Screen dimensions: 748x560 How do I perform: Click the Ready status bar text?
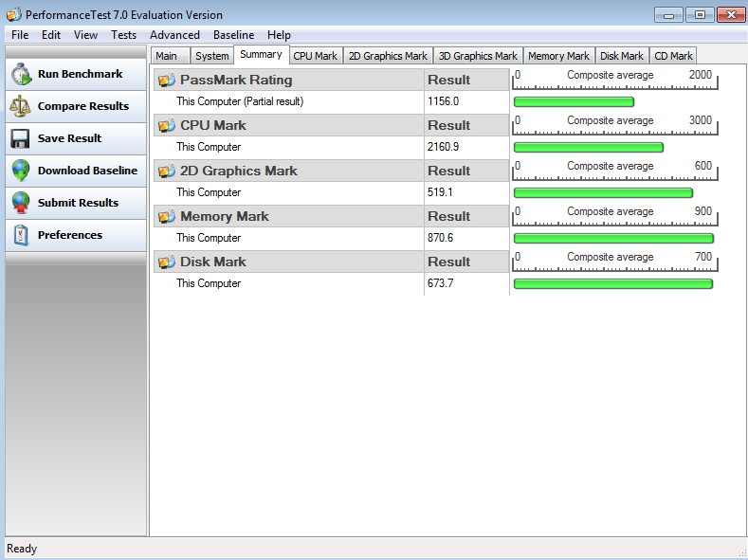tap(22, 549)
